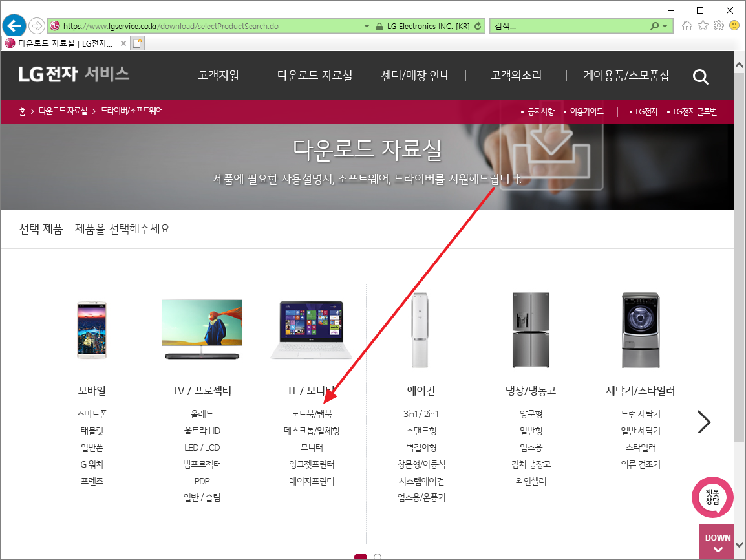Go to 홈 in breadcrumb
This screenshot has height=560, width=746.
tap(22, 111)
